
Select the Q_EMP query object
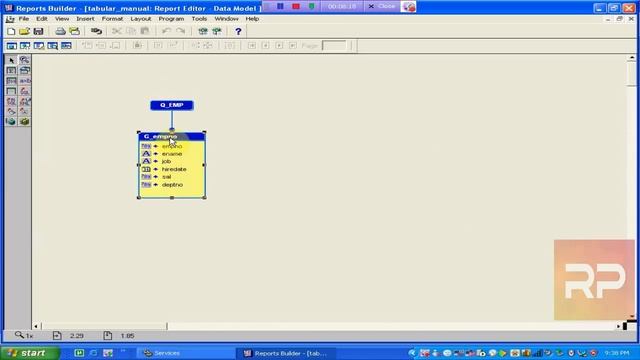tap(172, 105)
